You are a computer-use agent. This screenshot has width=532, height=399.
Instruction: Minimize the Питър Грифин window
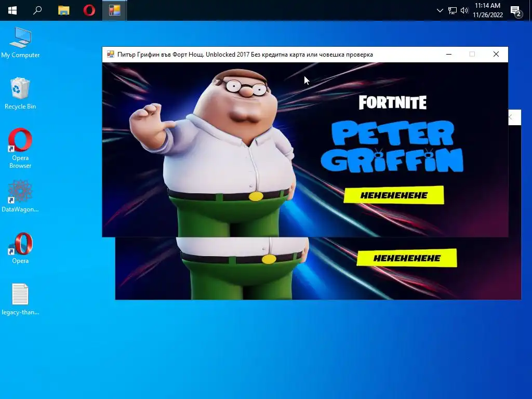448,54
